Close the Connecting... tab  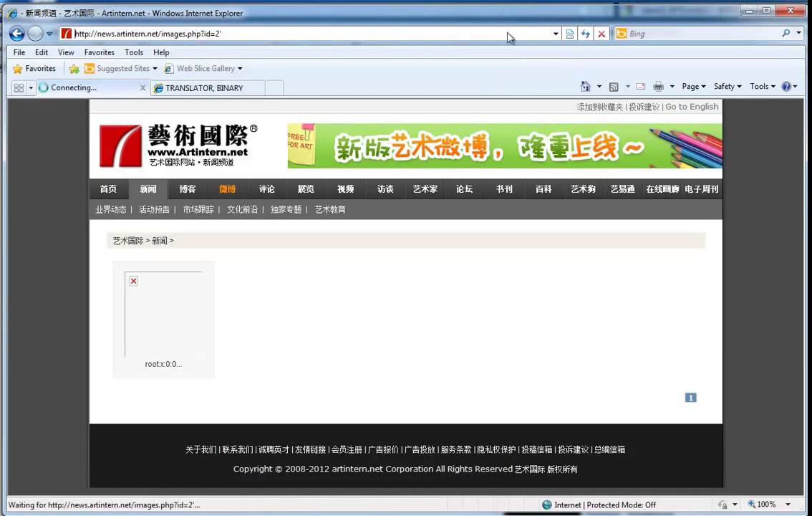143,87
